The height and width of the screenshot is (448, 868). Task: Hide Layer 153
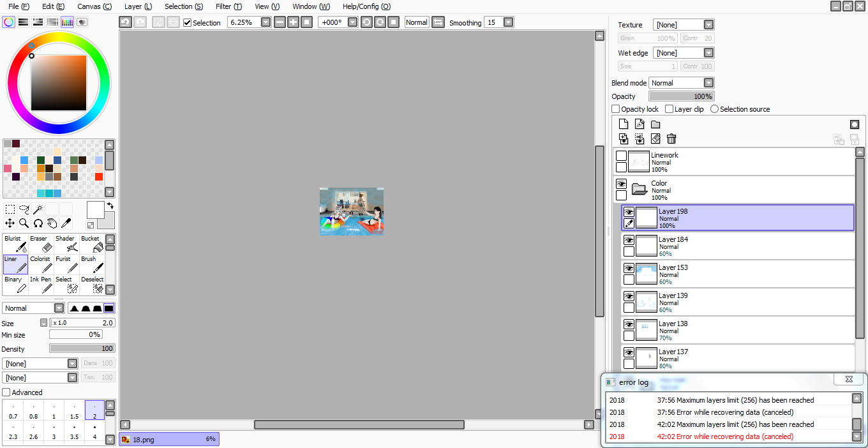click(x=629, y=268)
